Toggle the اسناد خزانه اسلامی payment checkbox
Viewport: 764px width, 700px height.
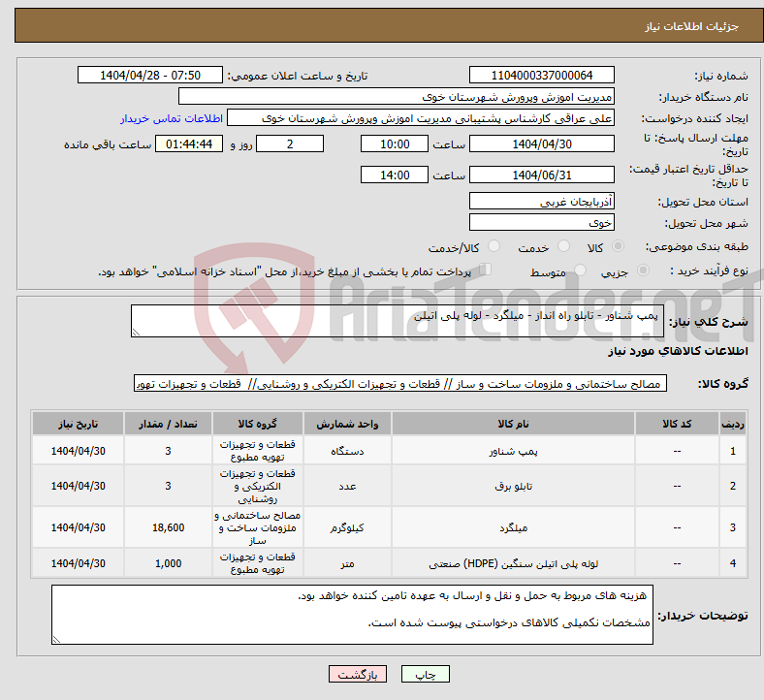coord(486,270)
